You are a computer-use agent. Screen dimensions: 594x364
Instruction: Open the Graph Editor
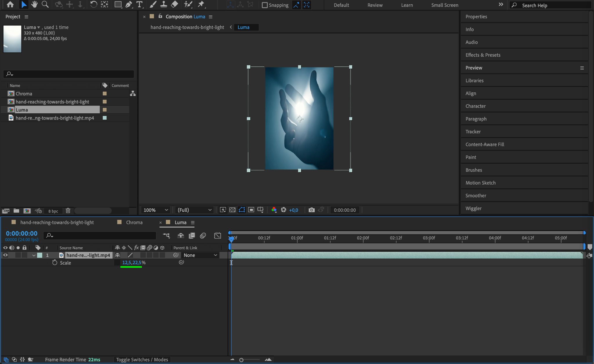tap(218, 236)
